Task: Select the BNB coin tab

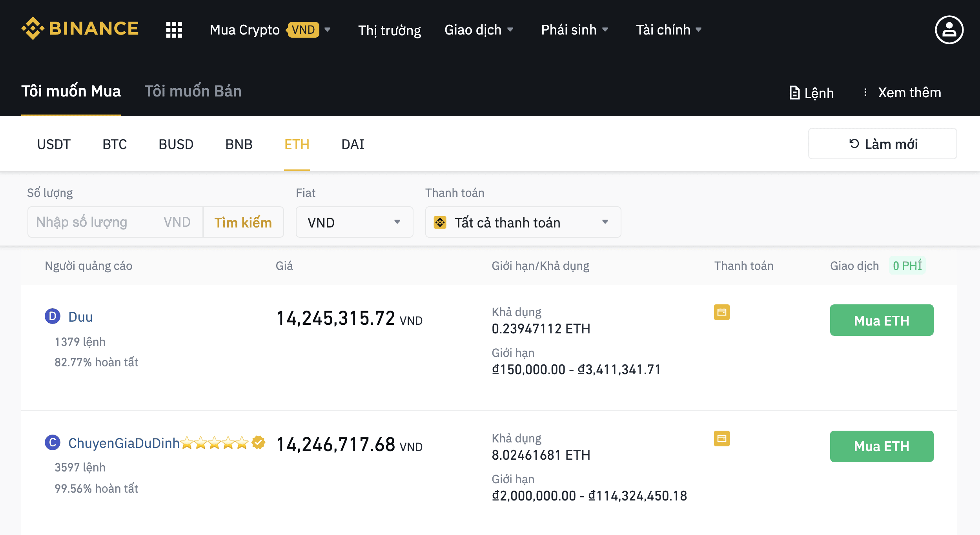Action: [239, 144]
